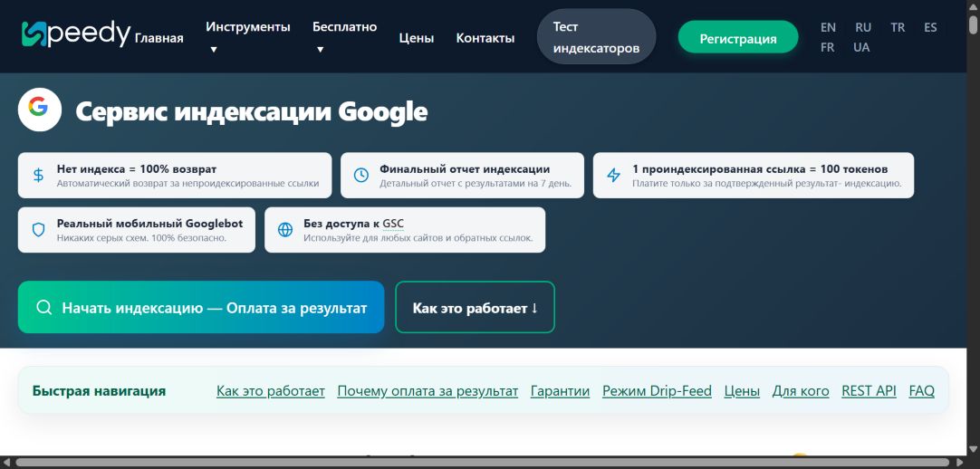Click the horizontal scrollbar right arrow
980x469 pixels.
pyautogui.click(x=961, y=463)
